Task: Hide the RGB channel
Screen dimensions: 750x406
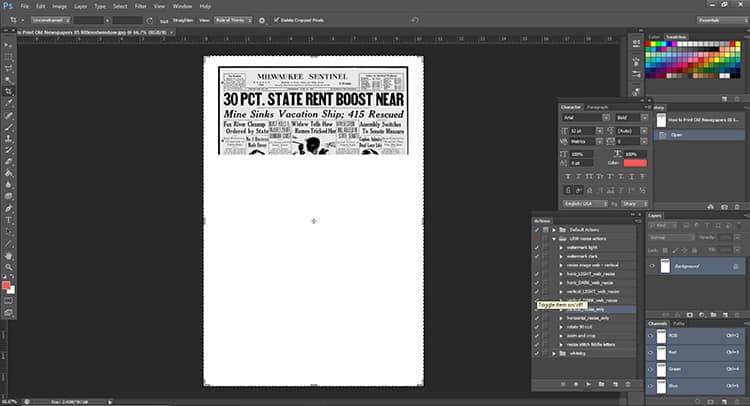Action: [651, 336]
